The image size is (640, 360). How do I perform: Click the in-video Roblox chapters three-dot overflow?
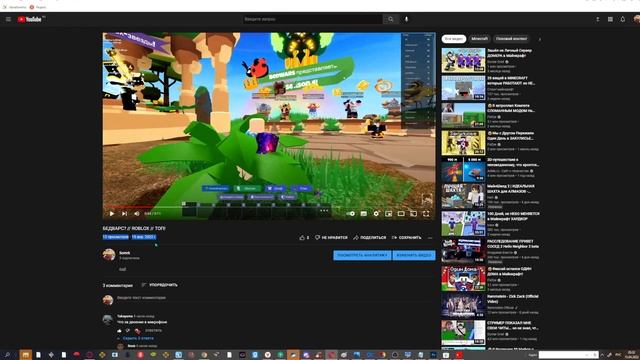(324, 211)
